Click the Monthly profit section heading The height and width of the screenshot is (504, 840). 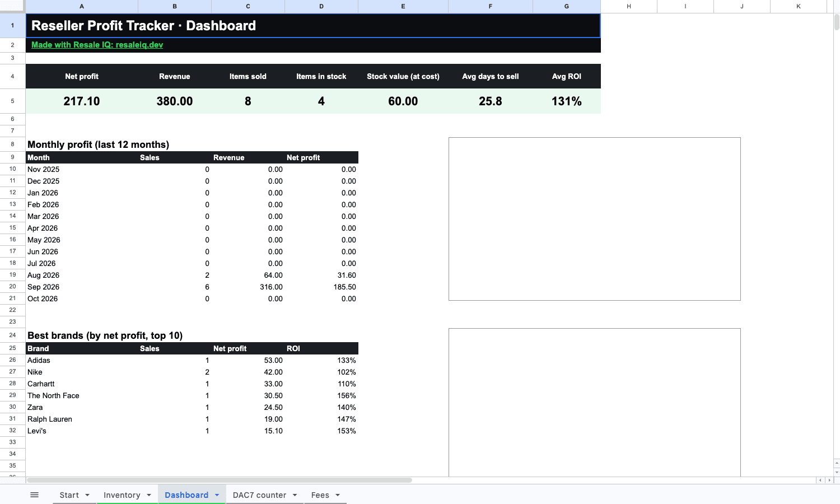pyautogui.click(x=98, y=144)
